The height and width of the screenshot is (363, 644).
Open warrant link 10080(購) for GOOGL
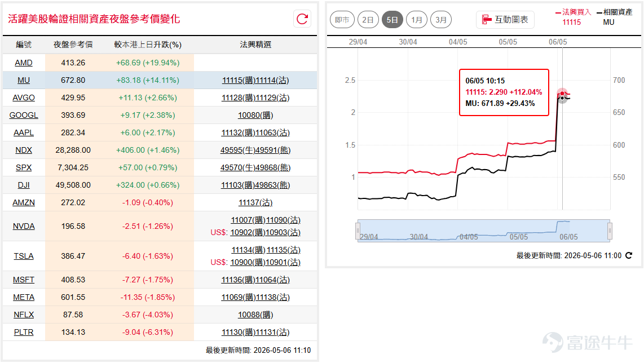tap(255, 116)
